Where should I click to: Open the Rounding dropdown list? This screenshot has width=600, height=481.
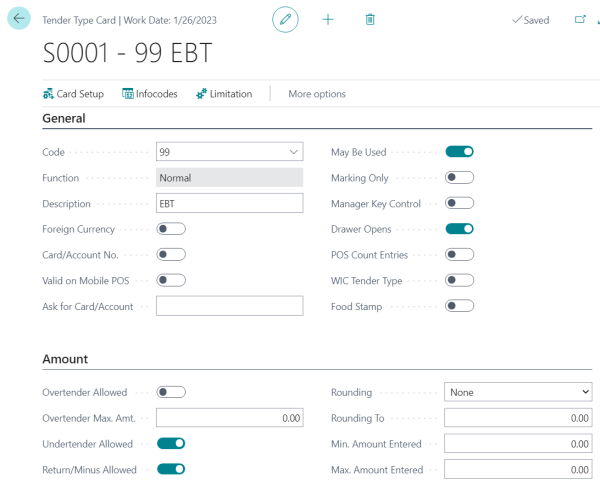(518, 392)
